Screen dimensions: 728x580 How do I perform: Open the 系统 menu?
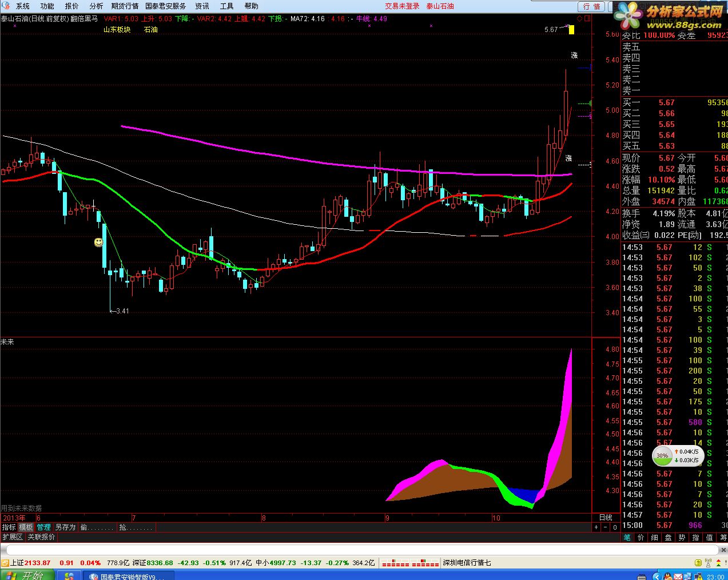pyautogui.click(x=22, y=6)
